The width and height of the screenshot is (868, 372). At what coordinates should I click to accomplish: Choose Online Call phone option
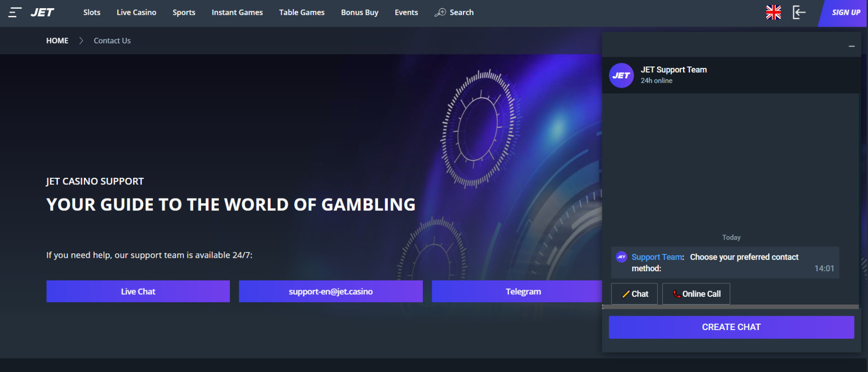point(696,294)
